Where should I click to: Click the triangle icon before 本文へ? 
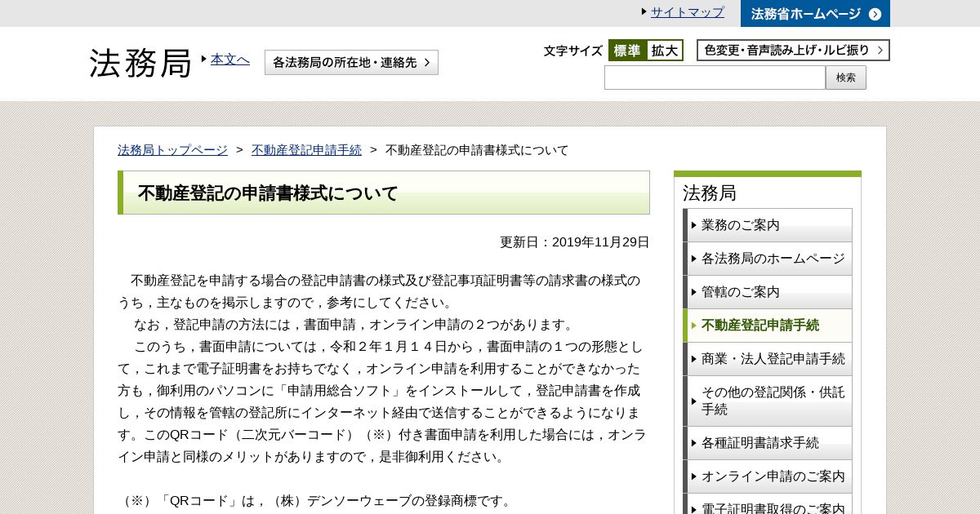click(x=204, y=59)
